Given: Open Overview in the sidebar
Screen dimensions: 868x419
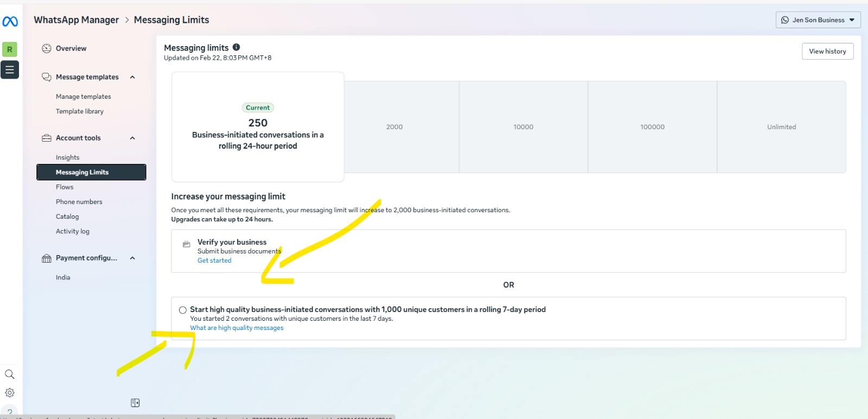Looking at the screenshot, I should click(x=71, y=48).
